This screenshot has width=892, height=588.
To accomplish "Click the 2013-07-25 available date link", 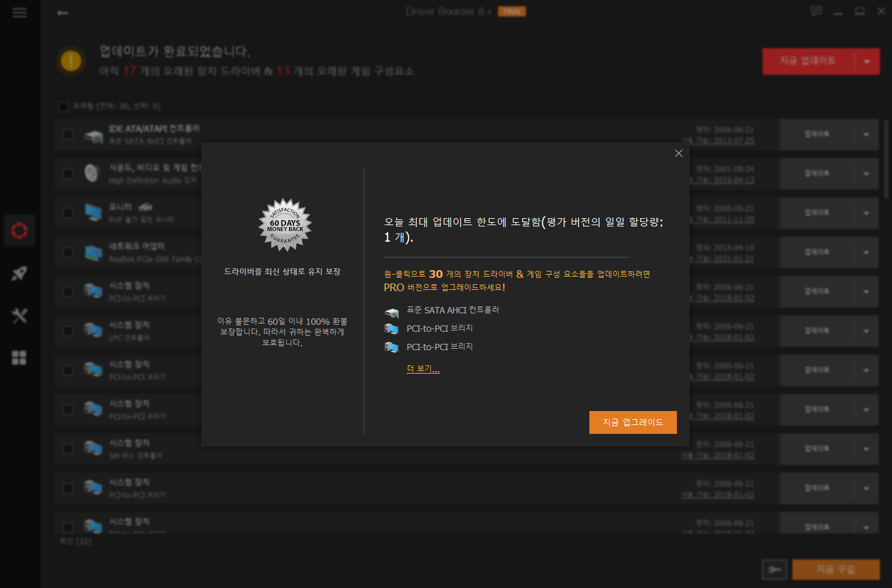I will pos(718,141).
